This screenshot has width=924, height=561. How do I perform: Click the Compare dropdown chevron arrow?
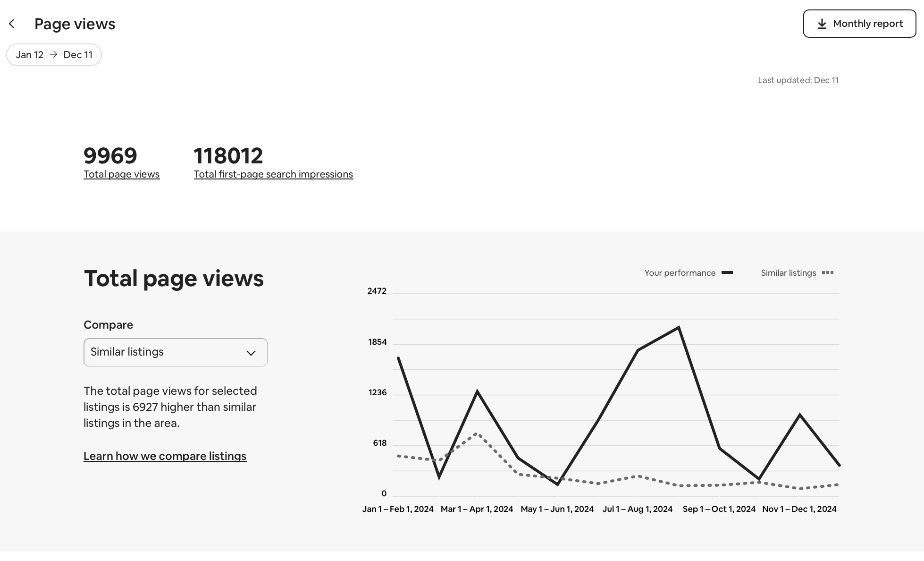pyautogui.click(x=251, y=353)
